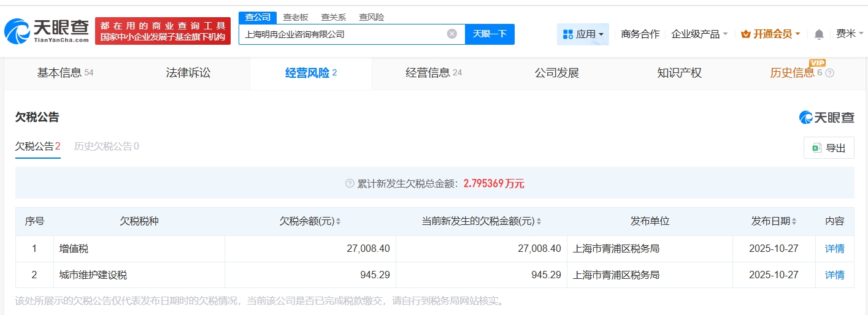This screenshot has width=868, height=315.
Task: Expand the 应用 dropdown
Action: 583,34
